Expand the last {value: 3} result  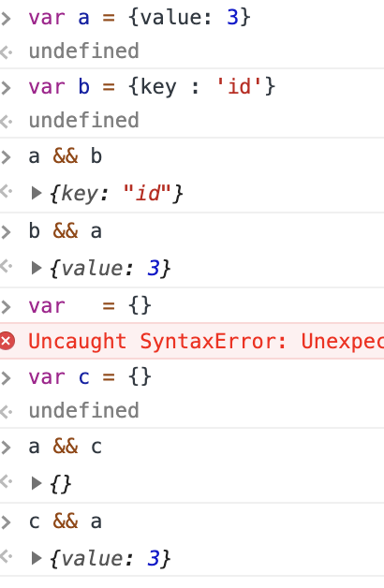point(37,558)
